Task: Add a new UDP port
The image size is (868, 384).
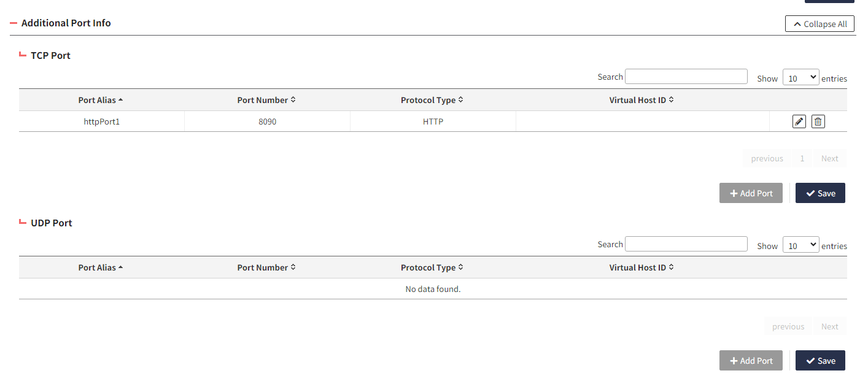Action: click(751, 361)
